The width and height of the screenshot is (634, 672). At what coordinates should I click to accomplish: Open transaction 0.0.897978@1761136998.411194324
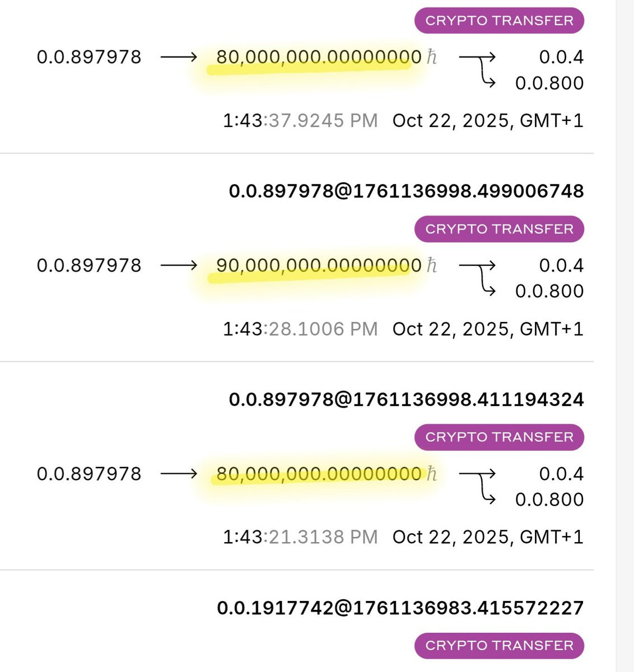pos(406,399)
